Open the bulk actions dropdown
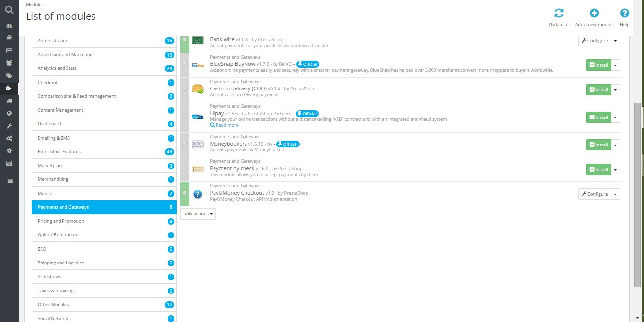 click(198, 214)
